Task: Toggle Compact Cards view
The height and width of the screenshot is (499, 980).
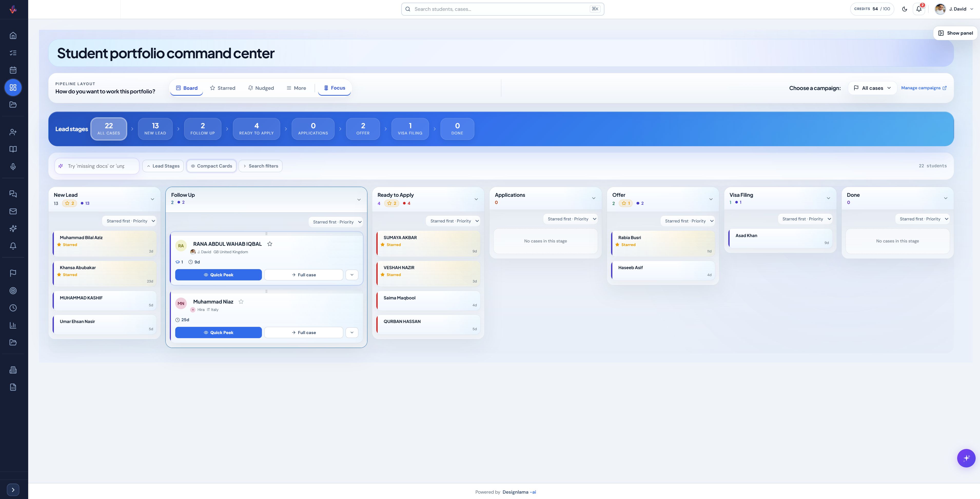Action: click(x=212, y=166)
